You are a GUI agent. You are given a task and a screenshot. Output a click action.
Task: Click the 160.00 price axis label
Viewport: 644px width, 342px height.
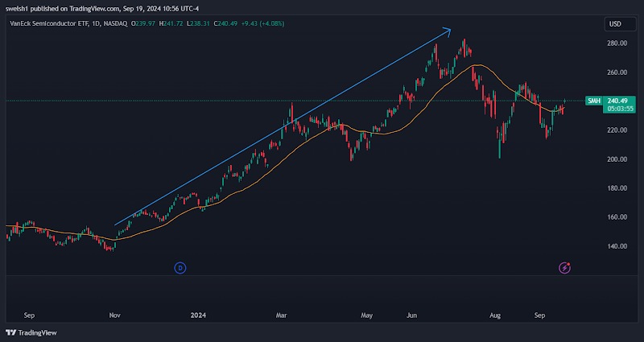point(617,217)
